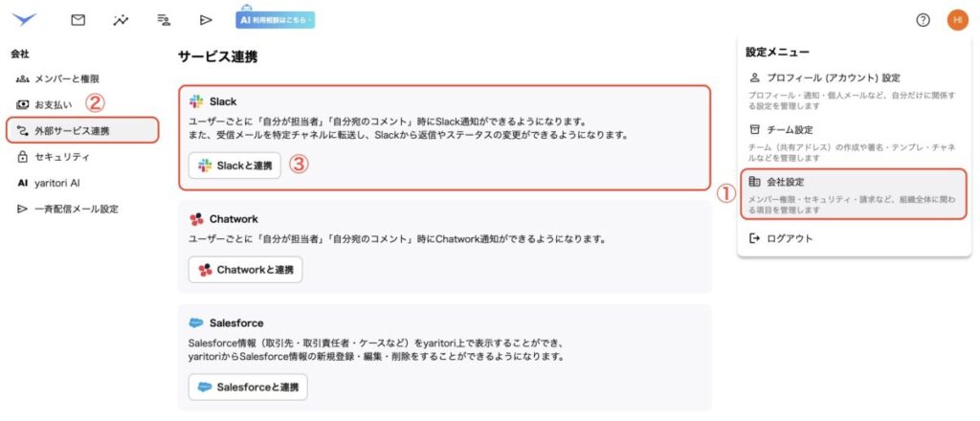The width and height of the screenshot is (980, 421).
Task: Click ログアウト in settings menu
Action: point(790,238)
